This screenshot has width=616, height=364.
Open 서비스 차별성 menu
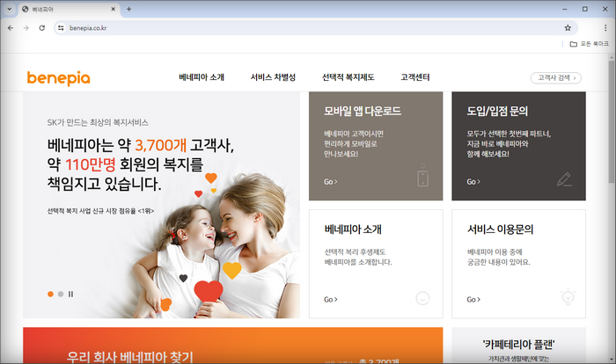[x=273, y=77]
